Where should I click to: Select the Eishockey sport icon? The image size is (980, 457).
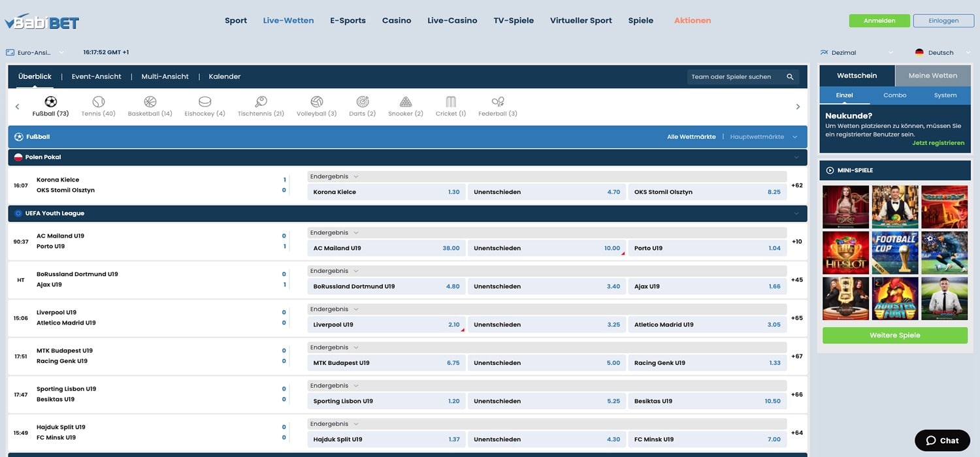tap(205, 102)
